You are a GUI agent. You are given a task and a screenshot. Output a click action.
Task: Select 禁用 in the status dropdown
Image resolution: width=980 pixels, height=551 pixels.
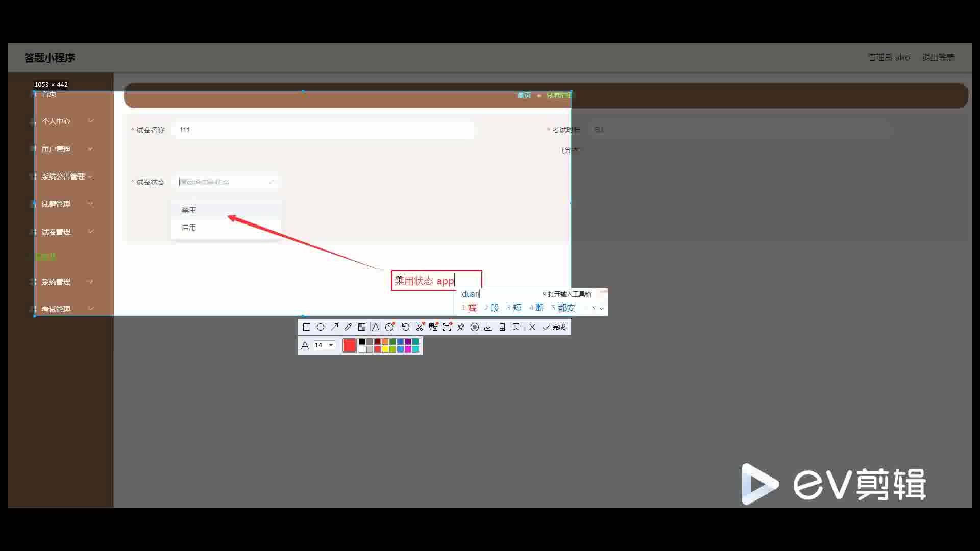tap(226, 210)
